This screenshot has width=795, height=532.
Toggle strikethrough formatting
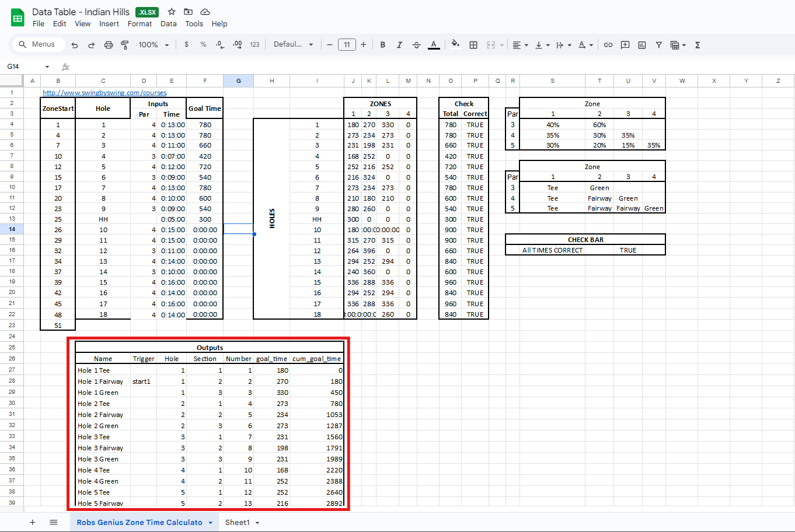click(416, 45)
